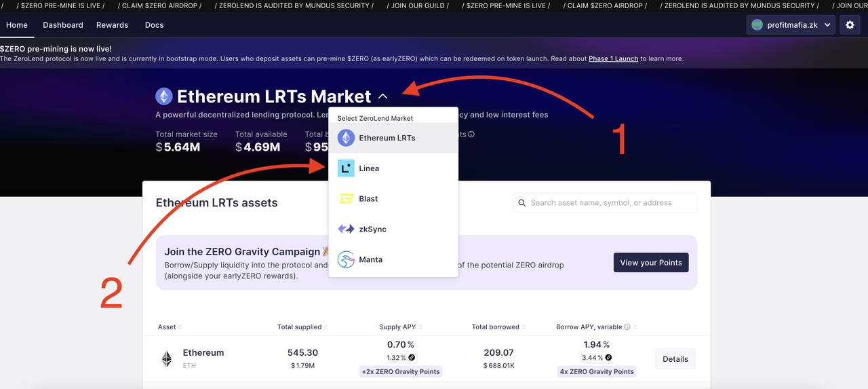Open the Dashboard tab
The width and height of the screenshot is (868, 389).
(63, 25)
